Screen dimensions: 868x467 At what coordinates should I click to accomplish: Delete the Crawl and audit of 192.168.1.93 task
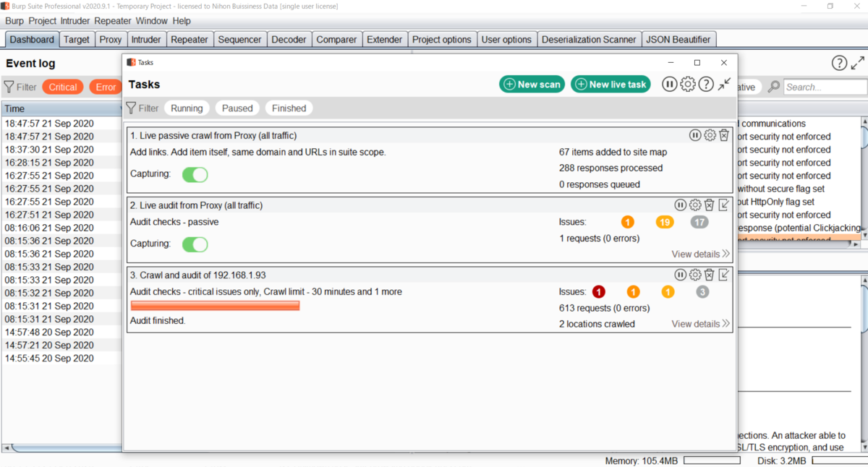710,275
